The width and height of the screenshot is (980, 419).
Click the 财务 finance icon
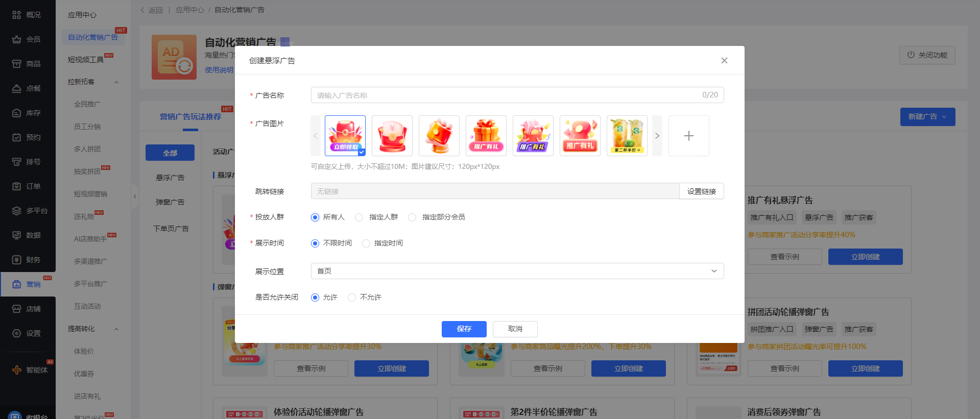pyautogui.click(x=16, y=260)
